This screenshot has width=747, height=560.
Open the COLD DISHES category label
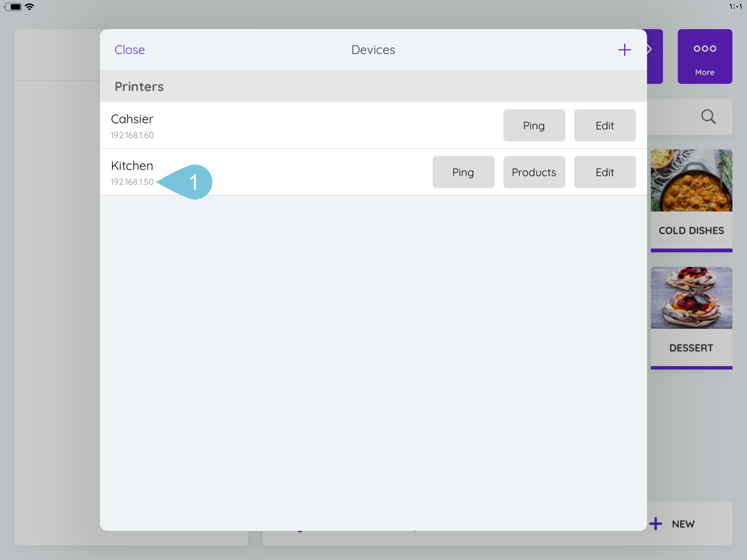tap(691, 231)
